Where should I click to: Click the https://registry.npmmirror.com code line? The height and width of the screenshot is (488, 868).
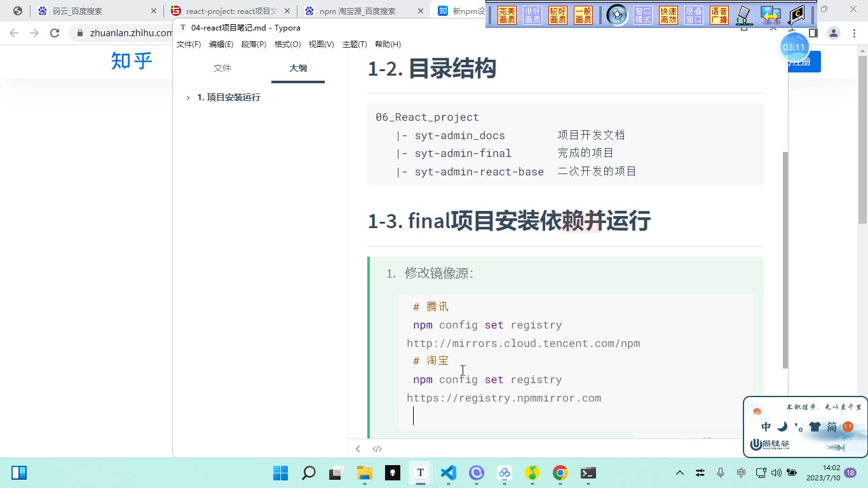point(504,398)
